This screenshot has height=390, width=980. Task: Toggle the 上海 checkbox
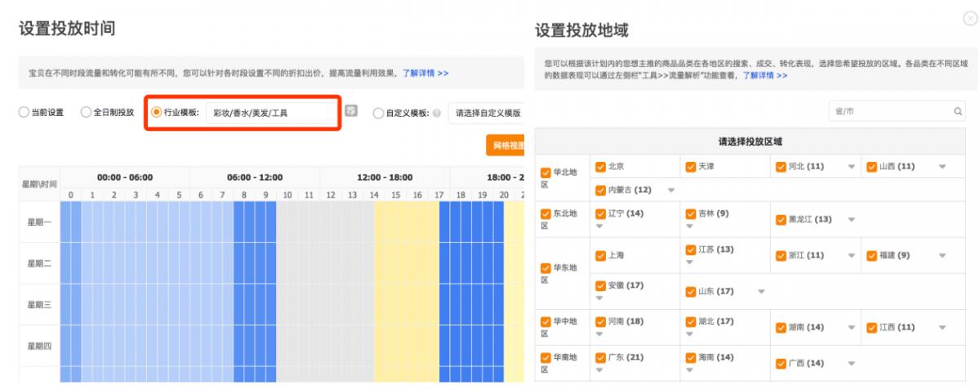click(x=601, y=255)
